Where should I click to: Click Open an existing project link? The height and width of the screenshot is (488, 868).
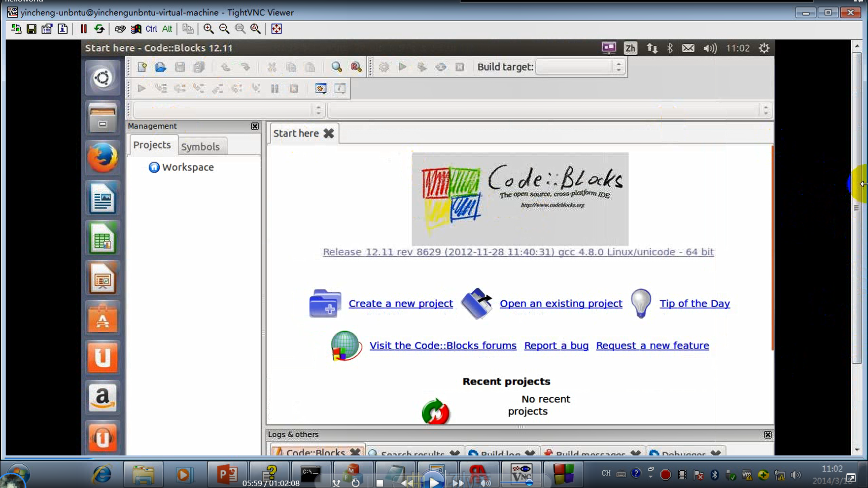(x=561, y=304)
